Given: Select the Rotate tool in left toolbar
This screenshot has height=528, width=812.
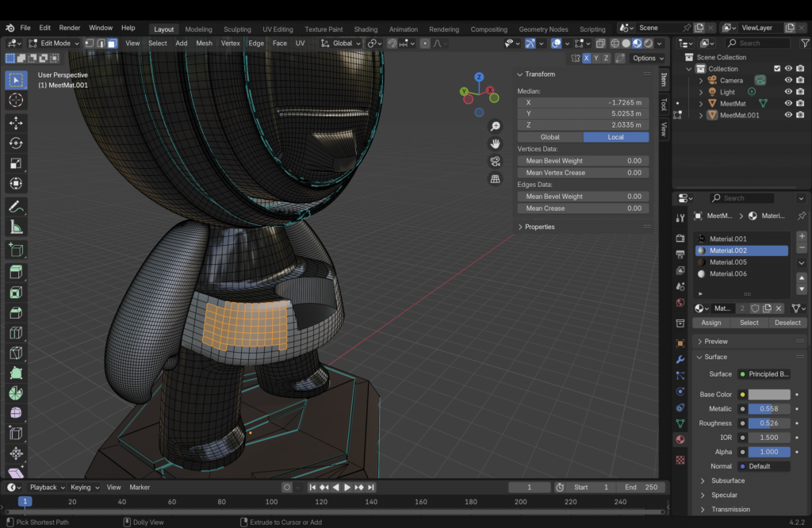Looking at the screenshot, I should click(15, 143).
